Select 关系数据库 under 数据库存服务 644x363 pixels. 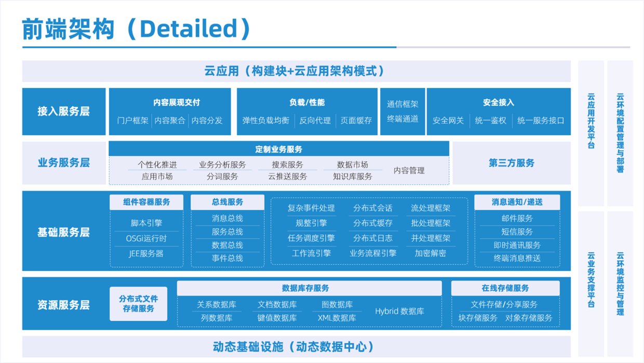click(x=218, y=304)
